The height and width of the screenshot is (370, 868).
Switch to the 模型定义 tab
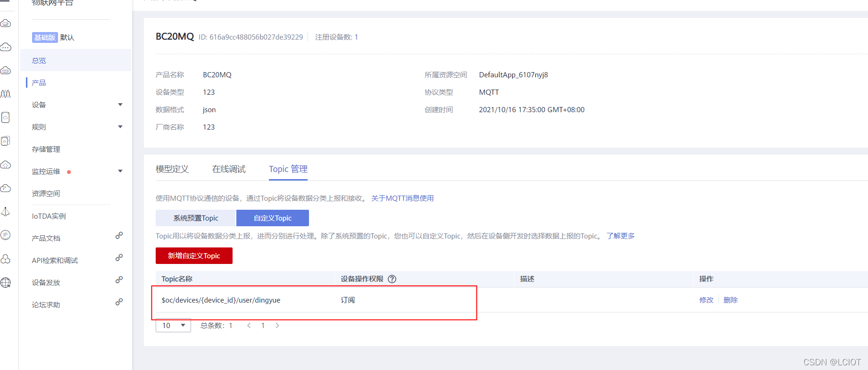(172, 169)
